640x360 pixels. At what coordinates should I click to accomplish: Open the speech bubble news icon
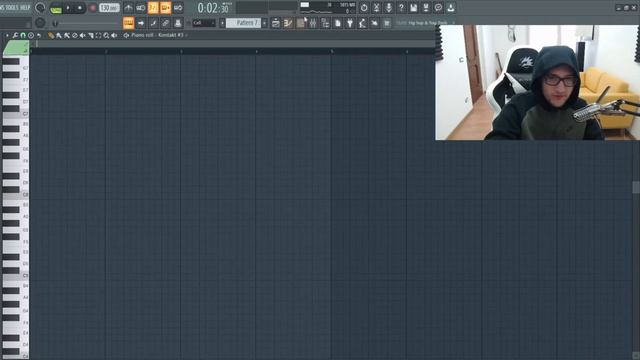(438, 8)
